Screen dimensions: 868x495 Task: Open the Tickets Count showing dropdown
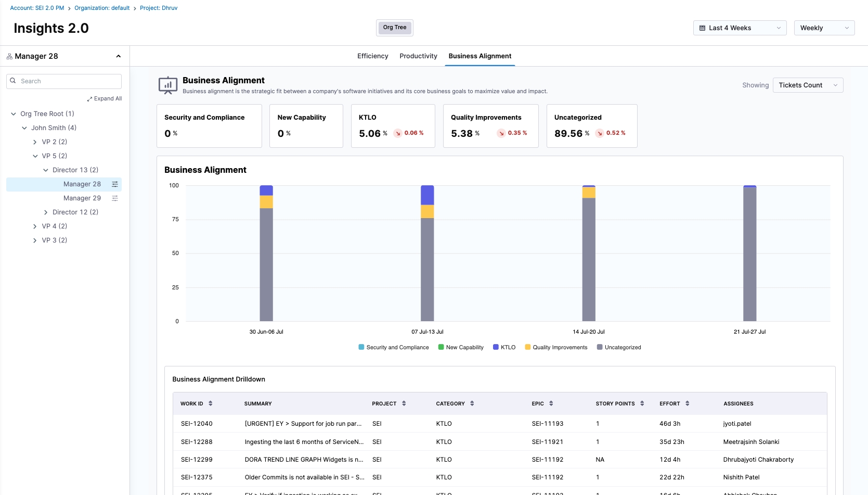[808, 85]
